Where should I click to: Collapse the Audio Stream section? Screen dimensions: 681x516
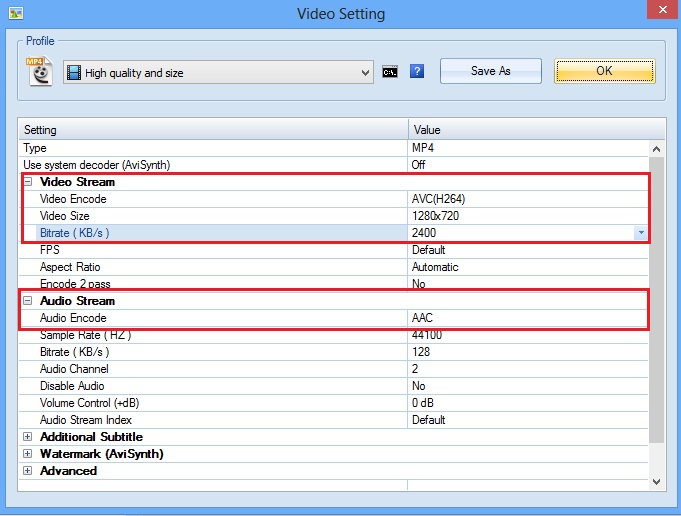[x=28, y=301]
